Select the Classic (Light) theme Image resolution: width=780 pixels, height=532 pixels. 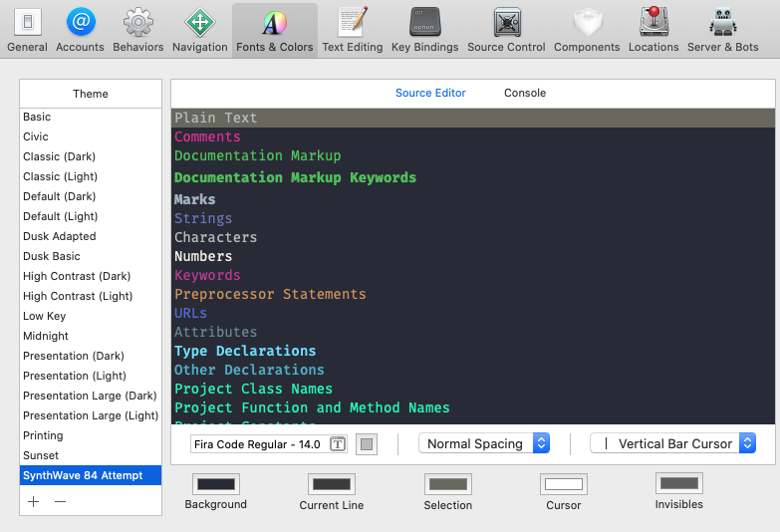pos(91,176)
